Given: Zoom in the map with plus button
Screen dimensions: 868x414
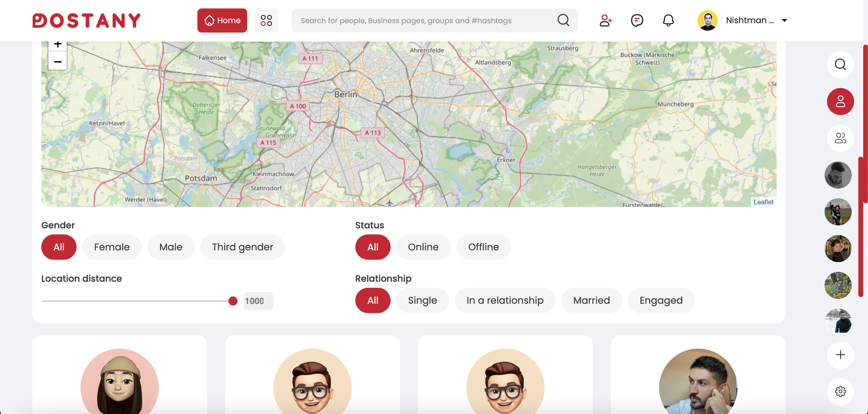Looking at the screenshot, I should (x=58, y=45).
